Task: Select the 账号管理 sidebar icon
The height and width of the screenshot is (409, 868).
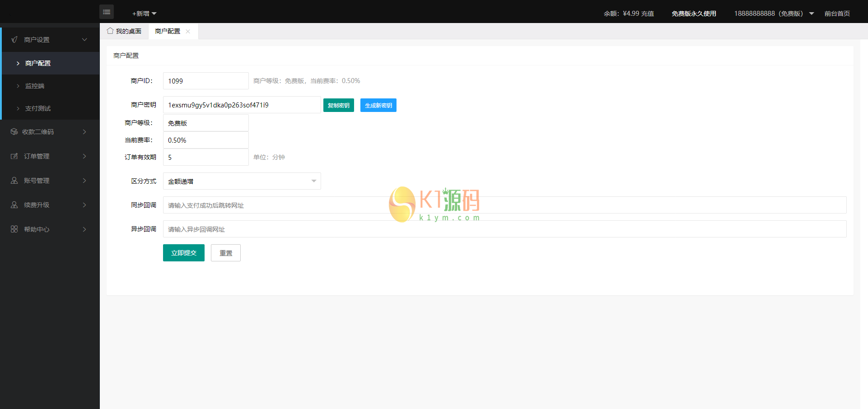Action: [14, 180]
